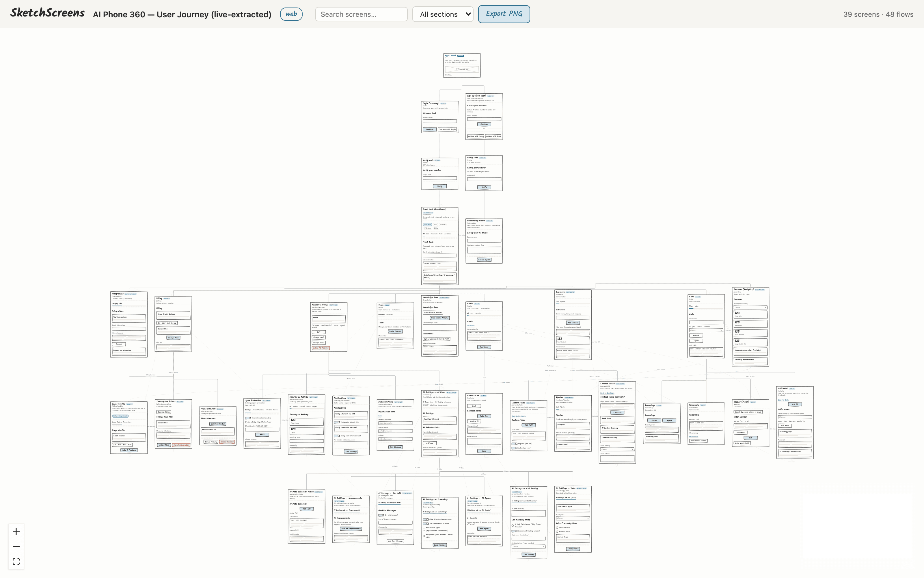This screenshot has height=578, width=924.
Task: Open the AI Settings — Improvements card
Action: click(351, 520)
